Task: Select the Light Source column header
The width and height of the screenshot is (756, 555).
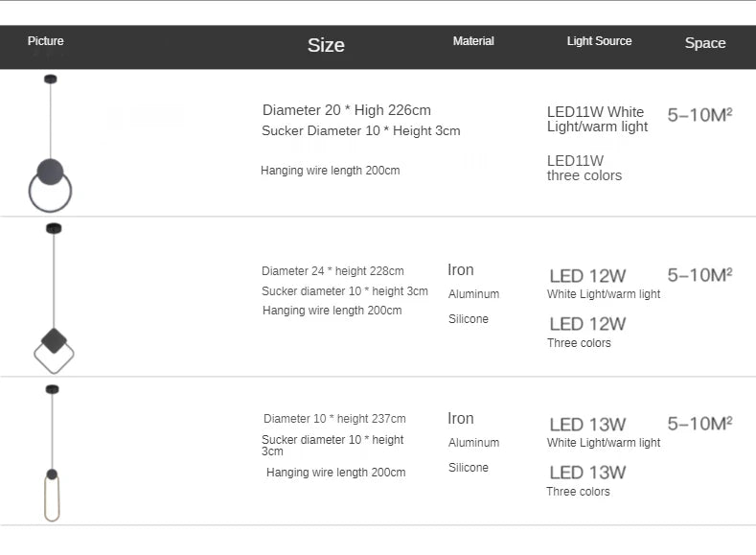Action: pyautogui.click(x=599, y=41)
